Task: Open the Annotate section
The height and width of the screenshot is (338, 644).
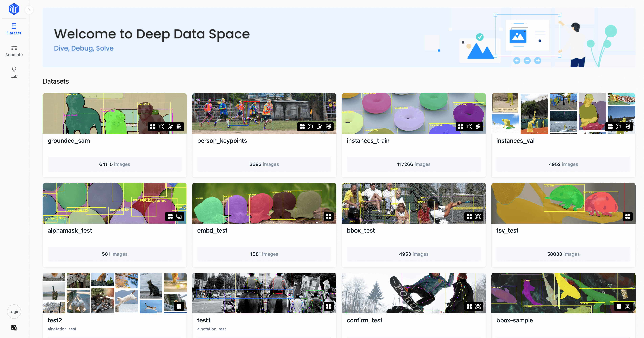Action: click(14, 51)
